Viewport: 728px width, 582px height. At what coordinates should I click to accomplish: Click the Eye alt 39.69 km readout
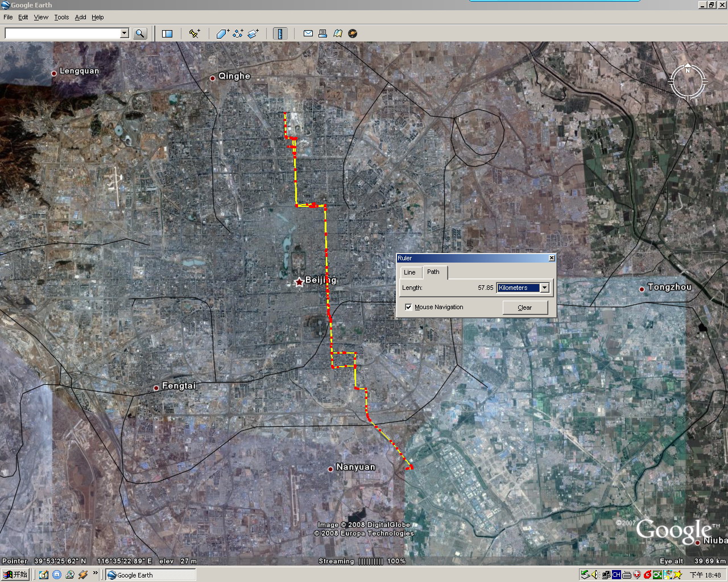click(693, 561)
